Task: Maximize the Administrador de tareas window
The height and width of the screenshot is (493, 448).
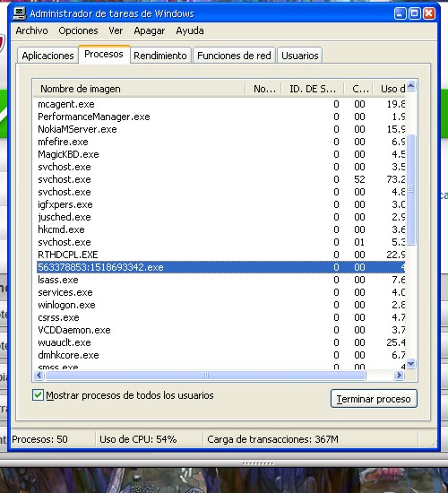Action: pos(414,13)
